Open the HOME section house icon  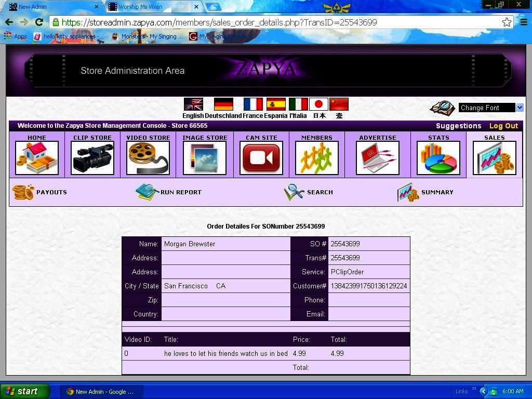37,158
